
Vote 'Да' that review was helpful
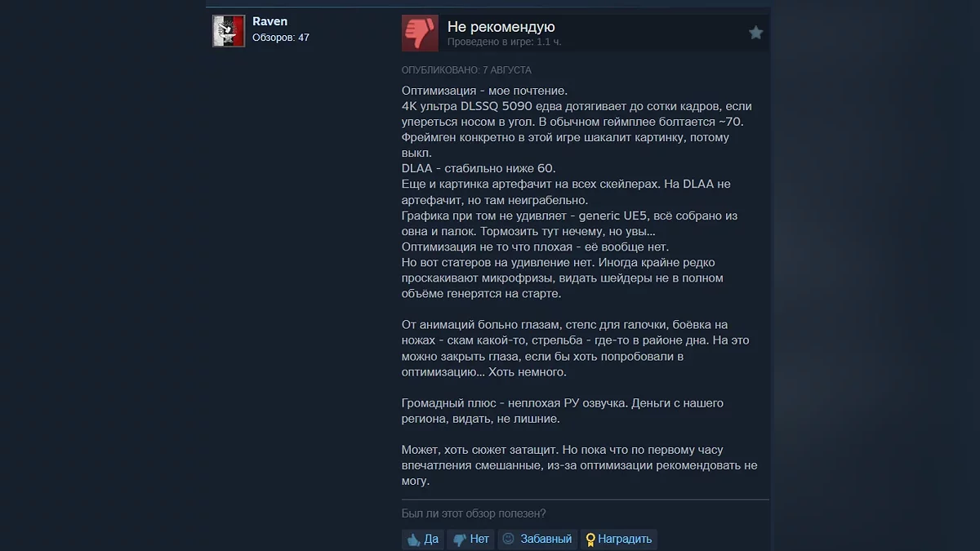coord(423,539)
